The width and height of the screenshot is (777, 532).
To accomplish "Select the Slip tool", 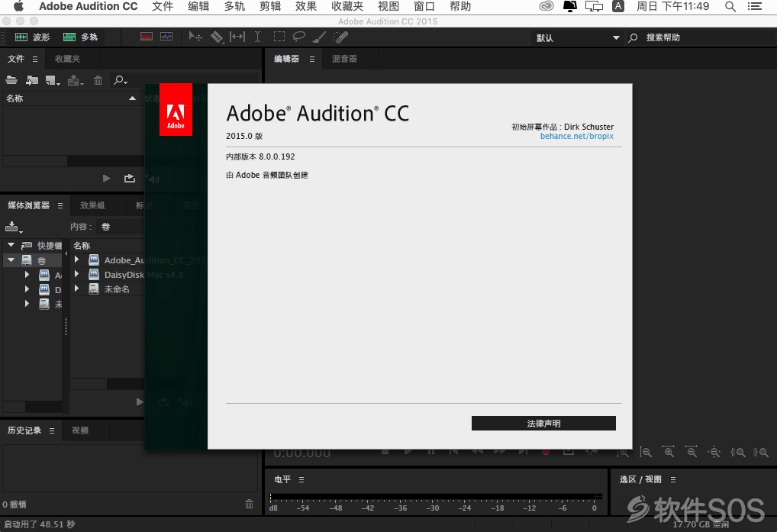I will coord(237,37).
